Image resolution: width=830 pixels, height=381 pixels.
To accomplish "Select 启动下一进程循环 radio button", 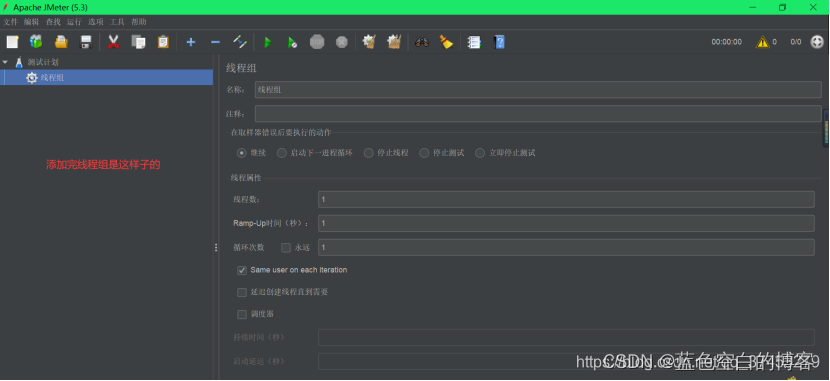I will pyautogui.click(x=282, y=153).
